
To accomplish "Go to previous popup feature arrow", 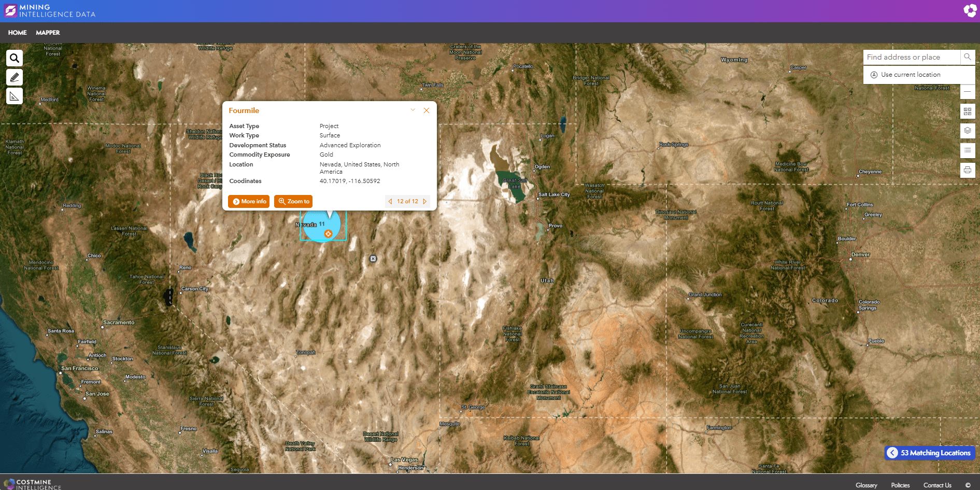I will point(390,202).
